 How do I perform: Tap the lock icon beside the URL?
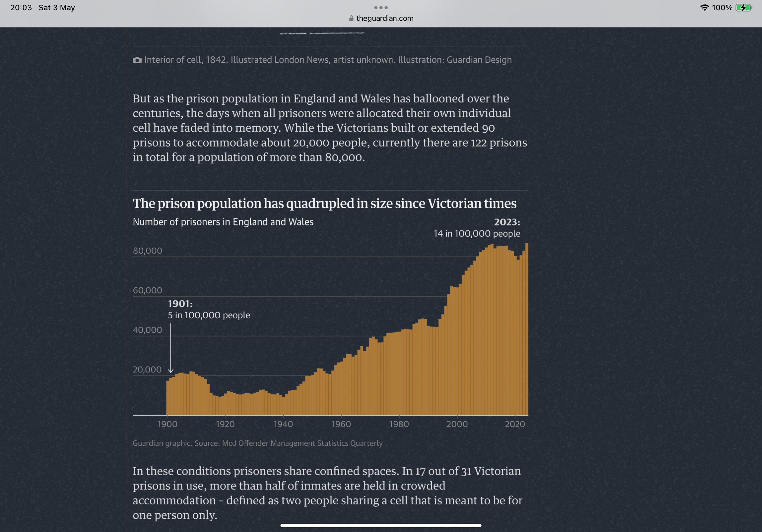point(351,18)
